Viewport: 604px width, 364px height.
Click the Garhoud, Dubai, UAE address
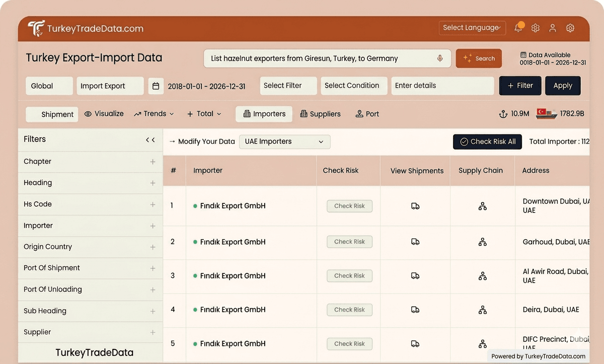pyautogui.click(x=556, y=242)
